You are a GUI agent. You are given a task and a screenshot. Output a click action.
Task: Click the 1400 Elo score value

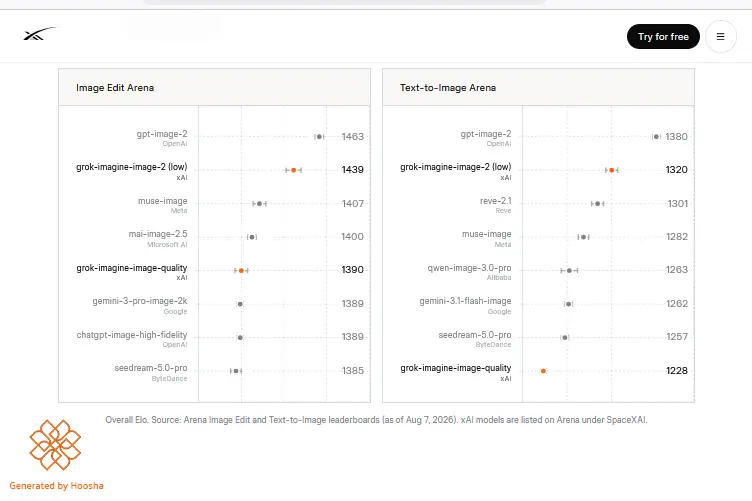point(352,237)
